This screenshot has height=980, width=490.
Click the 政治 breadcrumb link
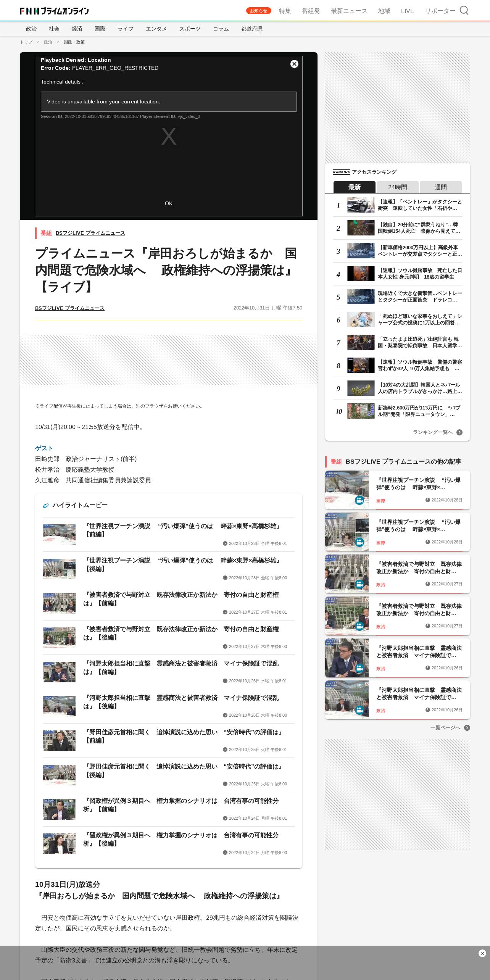(x=48, y=42)
